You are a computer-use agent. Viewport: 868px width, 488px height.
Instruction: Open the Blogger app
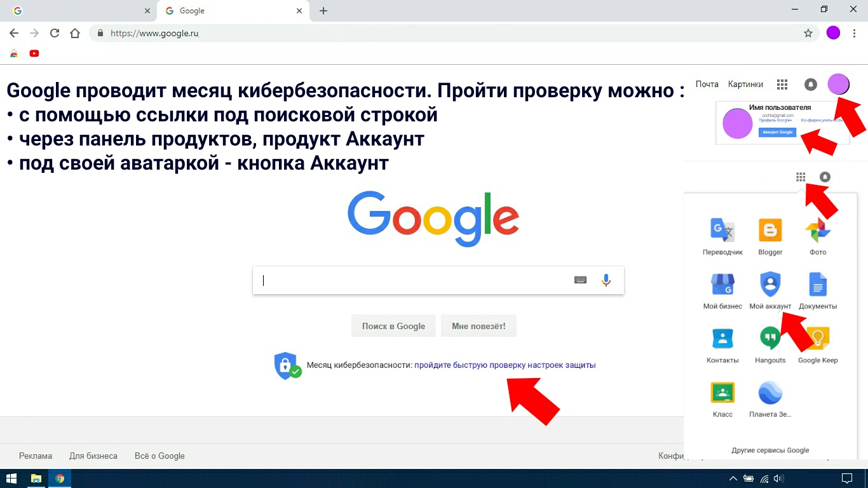pyautogui.click(x=770, y=236)
